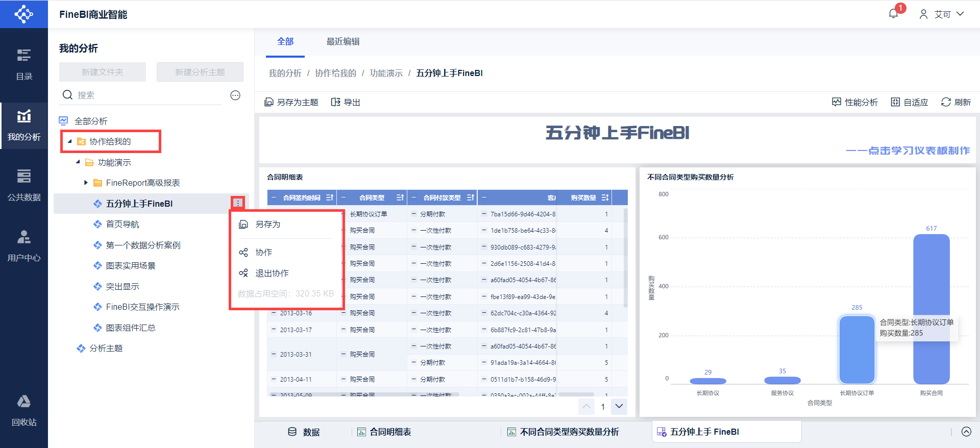Select the 五分钟上手 FineBI bottom tab
The width and height of the screenshot is (980, 448).
727,432
